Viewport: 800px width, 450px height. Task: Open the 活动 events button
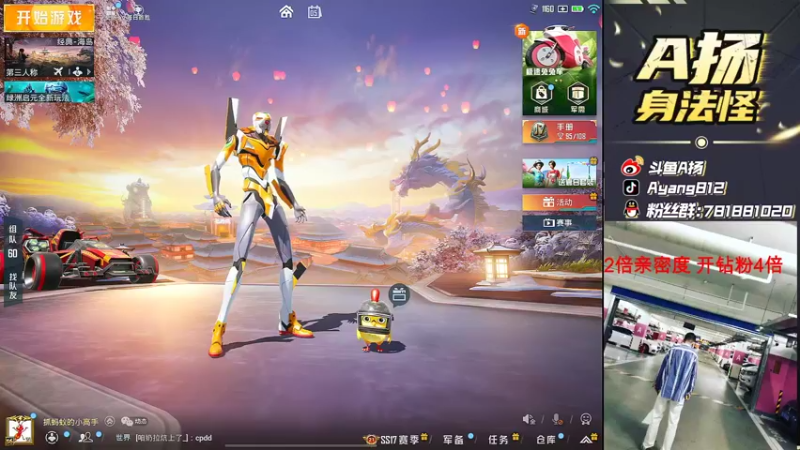[560, 202]
